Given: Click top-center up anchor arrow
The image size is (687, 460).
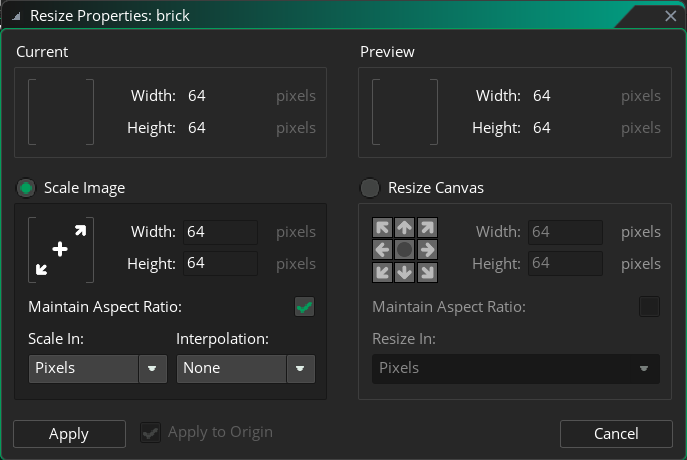Looking at the screenshot, I should click(x=405, y=227).
